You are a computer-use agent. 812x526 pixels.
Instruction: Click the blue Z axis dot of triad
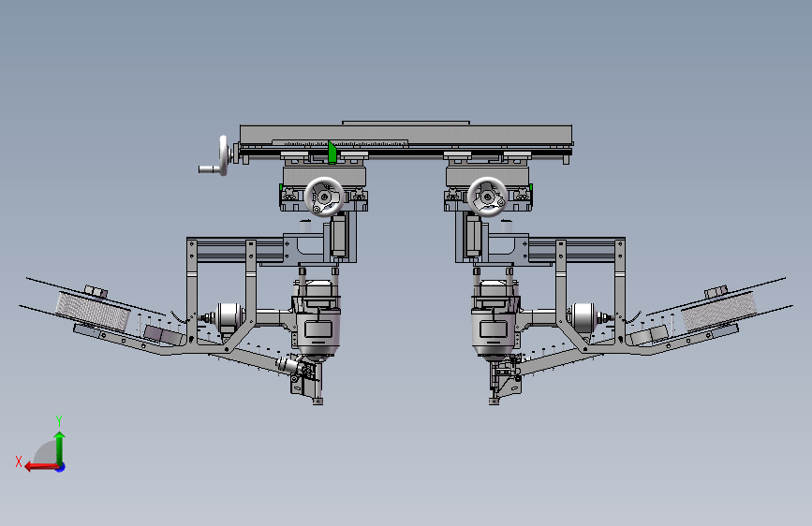(x=61, y=467)
